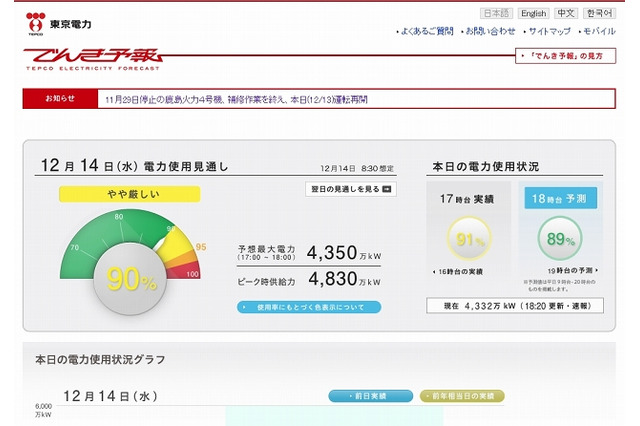Click the 本日の電力使用状況 heading
Screen dimensions: 640x426
click(486, 166)
